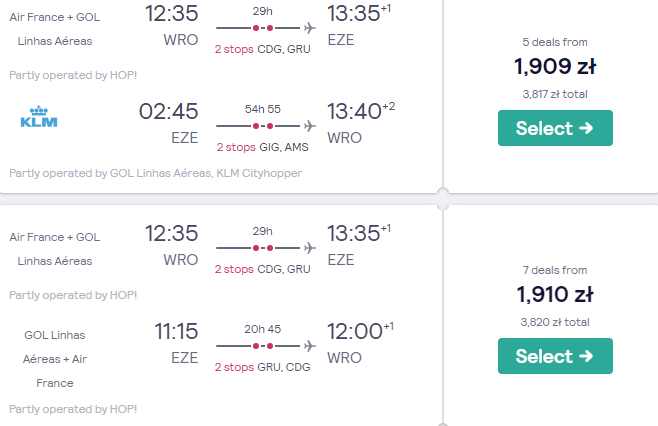Click the stop dots on the 20h 45 flight line
Viewport: 658px width, 426px height.
[x=263, y=346]
